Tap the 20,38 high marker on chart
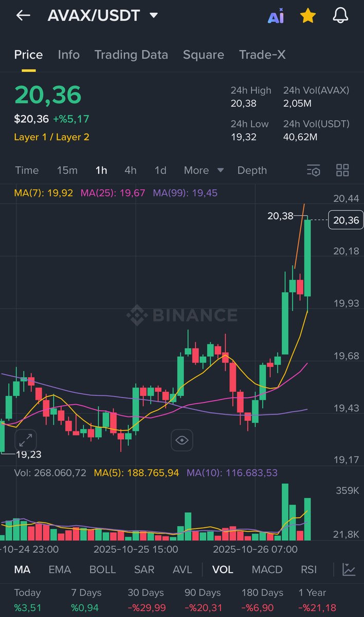This screenshot has width=364, height=617. point(280,216)
